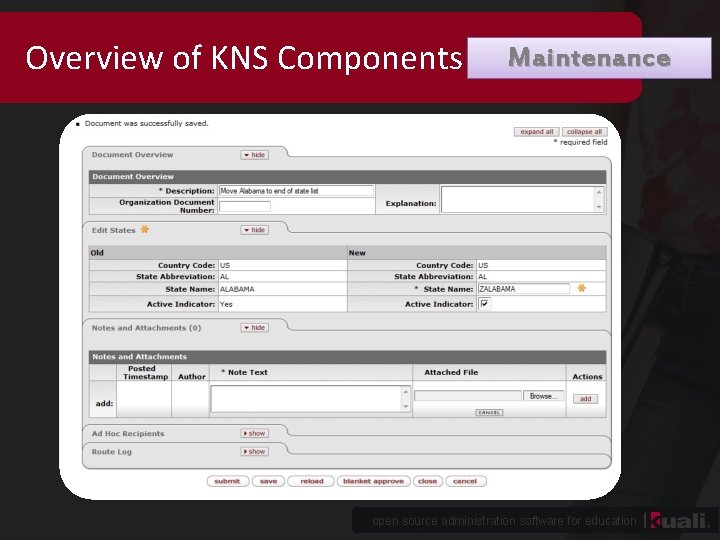720x540 pixels.
Task: Submit the document
Action: tap(227, 481)
